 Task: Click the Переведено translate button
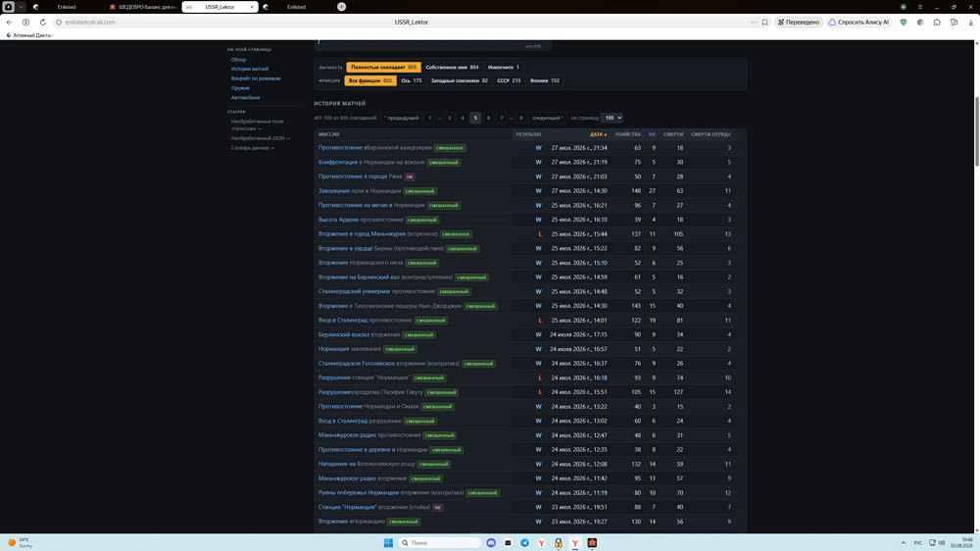pyautogui.click(x=798, y=22)
